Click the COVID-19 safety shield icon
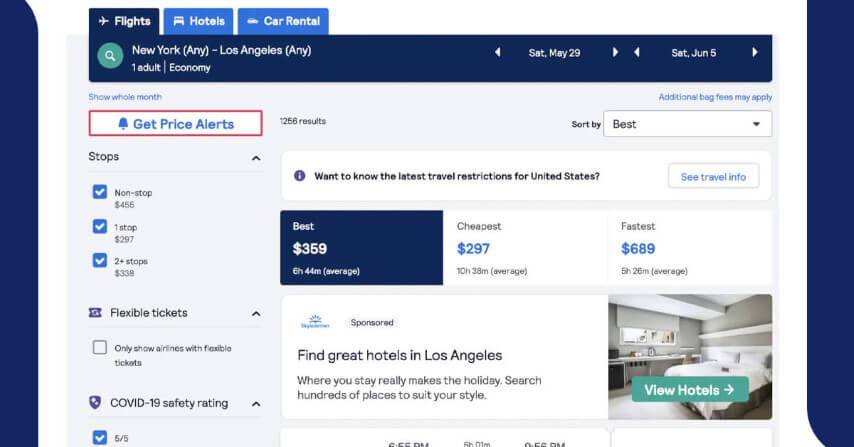 [x=95, y=403]
